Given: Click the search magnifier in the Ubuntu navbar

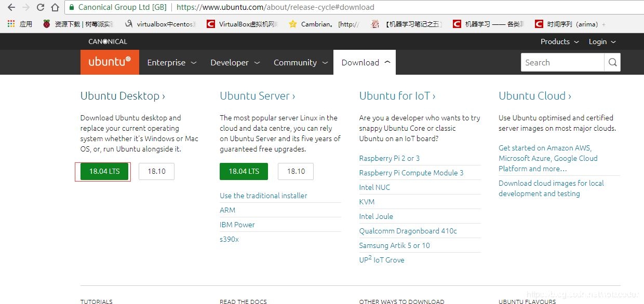Looking at the screenshot, I should (x=612, y=62).
